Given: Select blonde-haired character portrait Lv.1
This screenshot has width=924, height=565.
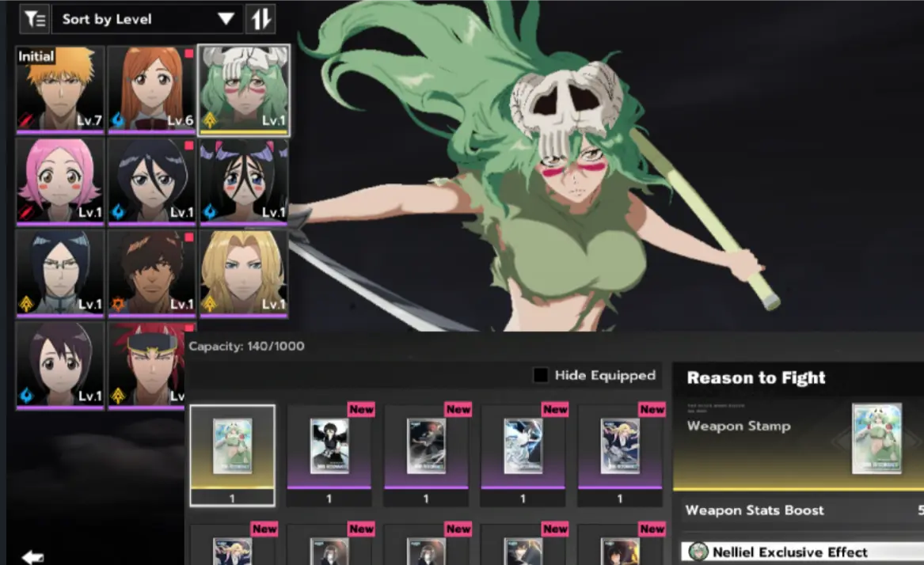Looking at the screenshot, I should (x=244, y=273).
